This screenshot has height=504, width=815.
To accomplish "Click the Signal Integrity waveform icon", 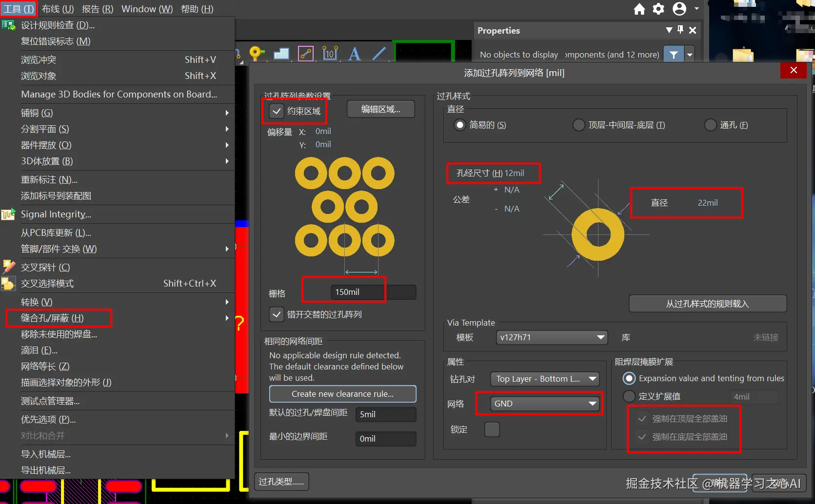I will point(8,214).
